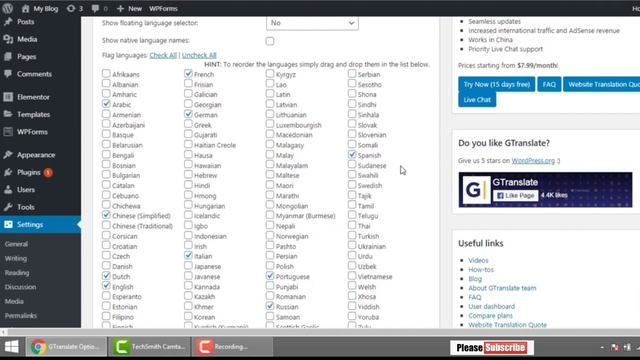
Task: Open the Writing settings submenu
Action: pos(16,258)
